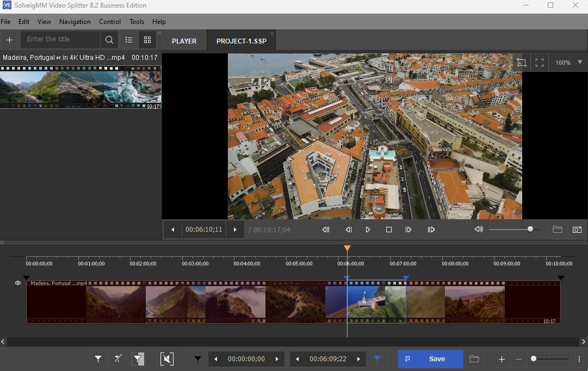Open the Tools menu
Image resolution: width=588 pixels, height=371 pixels.
coord(137,22)
